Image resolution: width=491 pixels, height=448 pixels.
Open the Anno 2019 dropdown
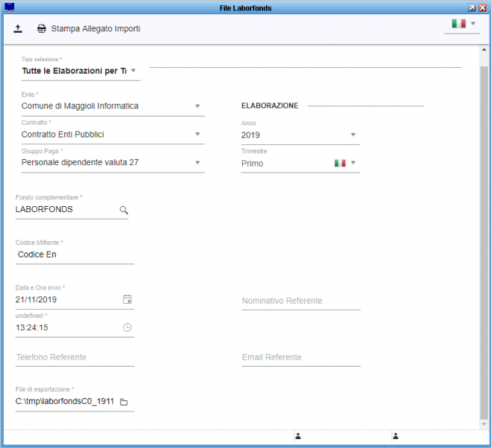[x=353, y=135]
